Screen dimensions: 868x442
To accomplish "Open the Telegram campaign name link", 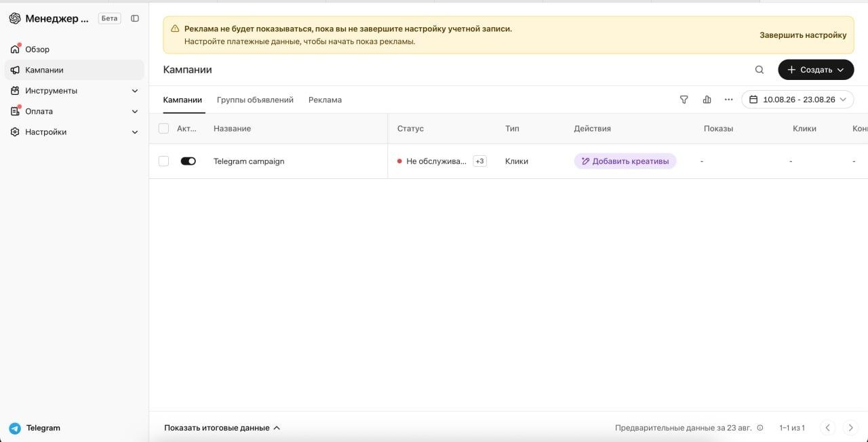I will tap(249, 161).
